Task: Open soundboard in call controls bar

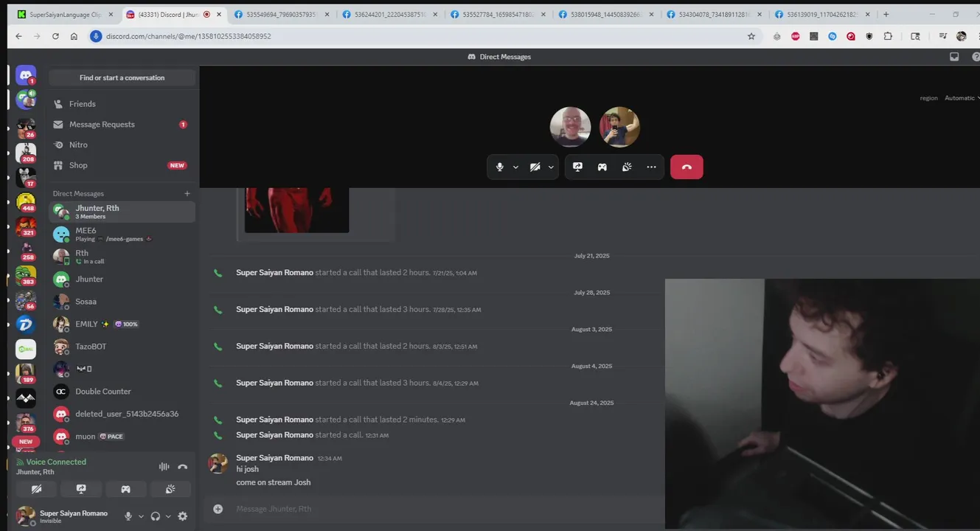Action: tap(627, 167)
